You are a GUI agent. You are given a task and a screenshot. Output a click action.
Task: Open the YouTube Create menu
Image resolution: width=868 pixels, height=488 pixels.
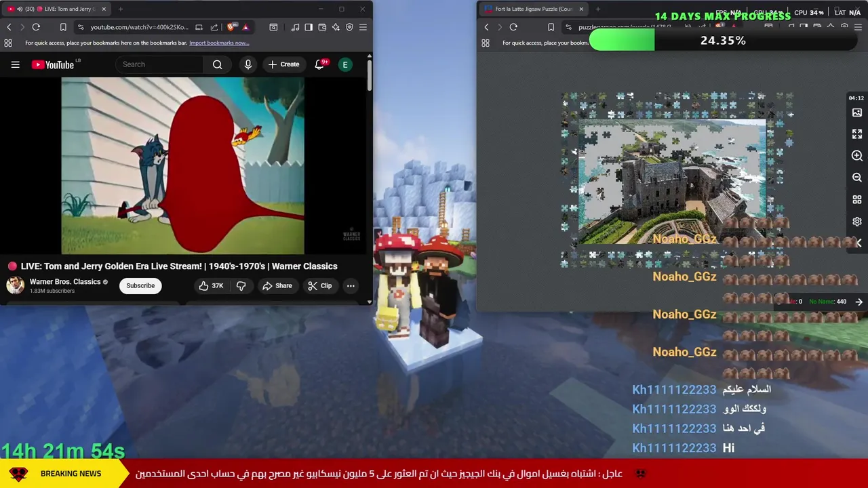(x=283, y=64)
